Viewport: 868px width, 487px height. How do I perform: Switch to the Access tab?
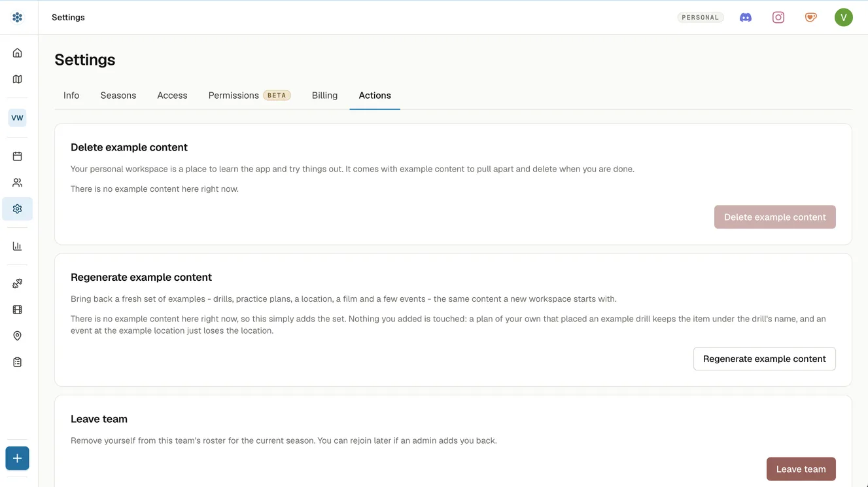pos(172,96)
